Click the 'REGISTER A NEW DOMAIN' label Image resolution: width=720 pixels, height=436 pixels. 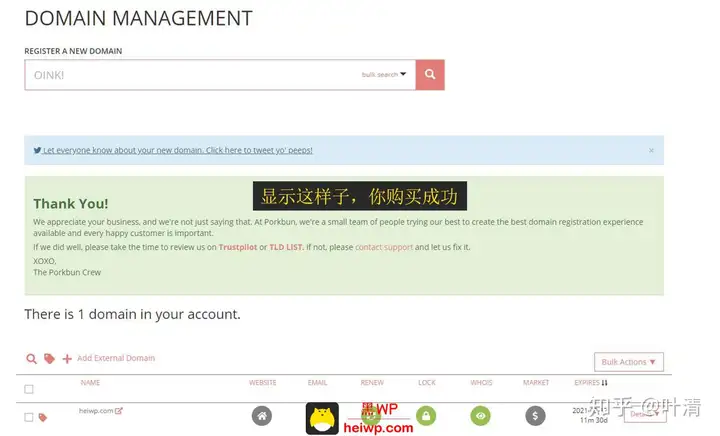coord(73,51)
